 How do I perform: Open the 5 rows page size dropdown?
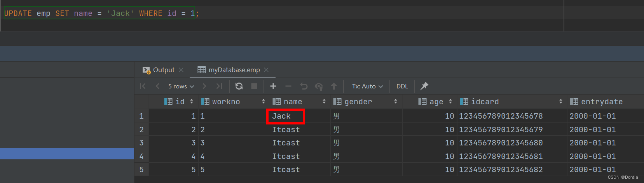[x=181, y=86]
